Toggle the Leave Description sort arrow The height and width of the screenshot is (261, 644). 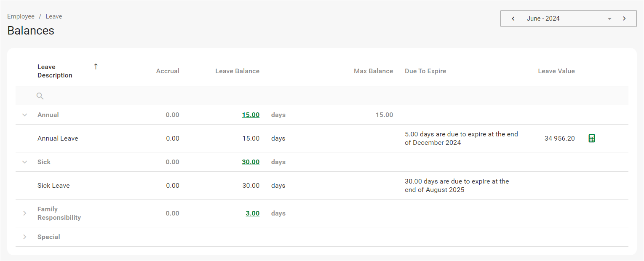96,67
